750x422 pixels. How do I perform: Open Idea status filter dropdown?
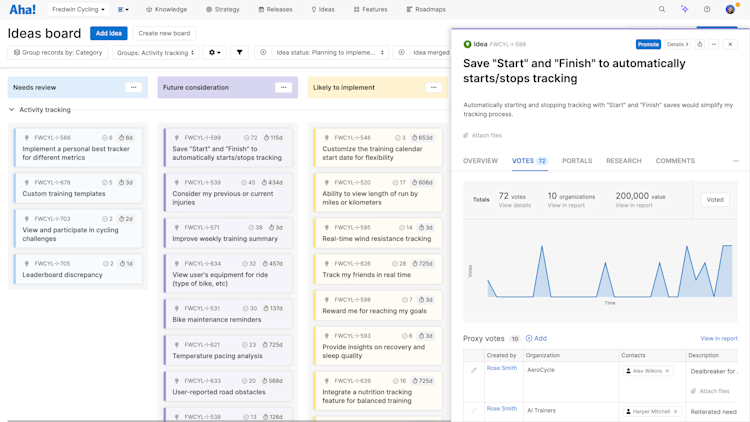tap(330, 53)
